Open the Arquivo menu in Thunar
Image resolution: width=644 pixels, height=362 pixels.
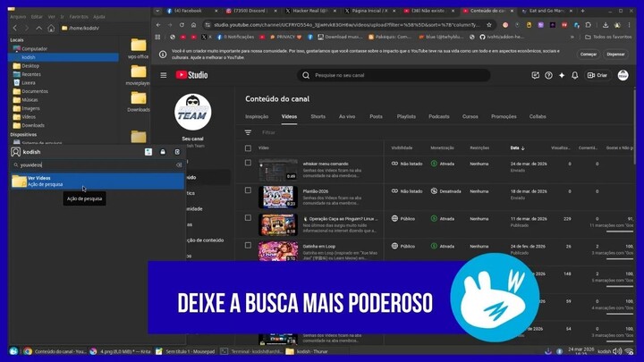coord(18,17)
